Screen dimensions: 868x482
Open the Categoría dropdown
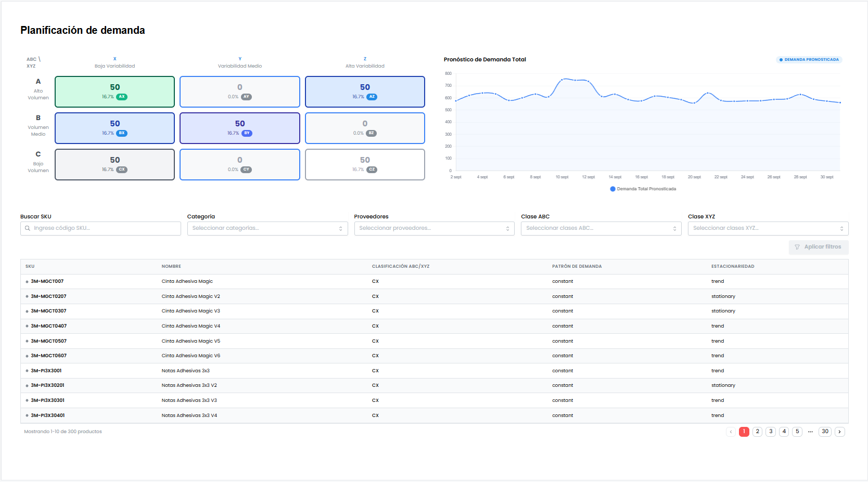pos(267,228)
